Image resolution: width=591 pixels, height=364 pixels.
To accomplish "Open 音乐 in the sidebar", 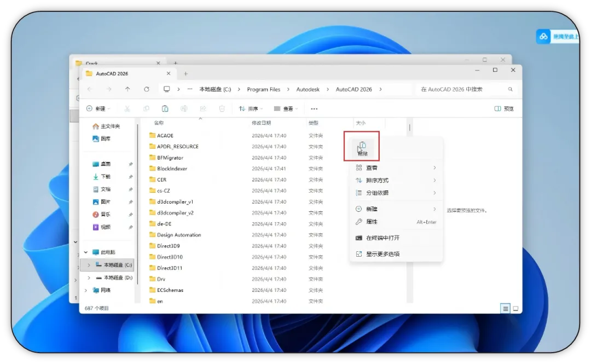I will coord(101,214).
